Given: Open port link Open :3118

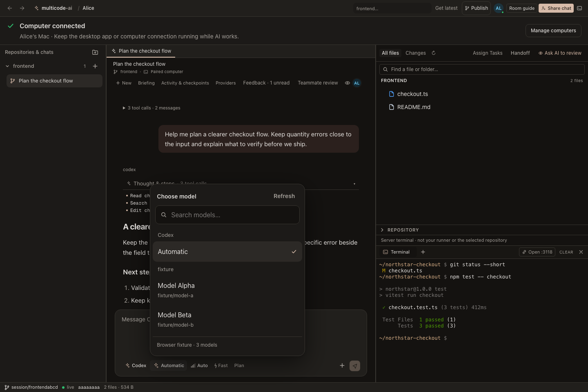Looking at the screenshot, I should tap(537, 252).
